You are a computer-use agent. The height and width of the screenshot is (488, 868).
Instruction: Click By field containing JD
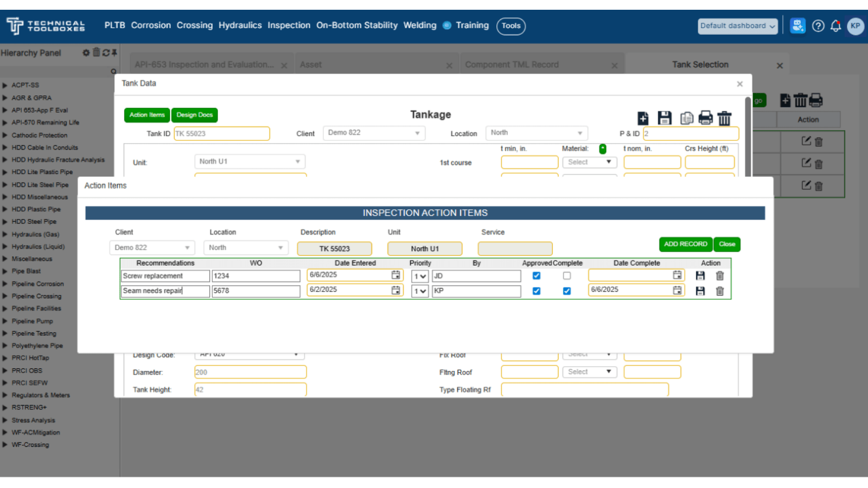click(x=476, y=276)
